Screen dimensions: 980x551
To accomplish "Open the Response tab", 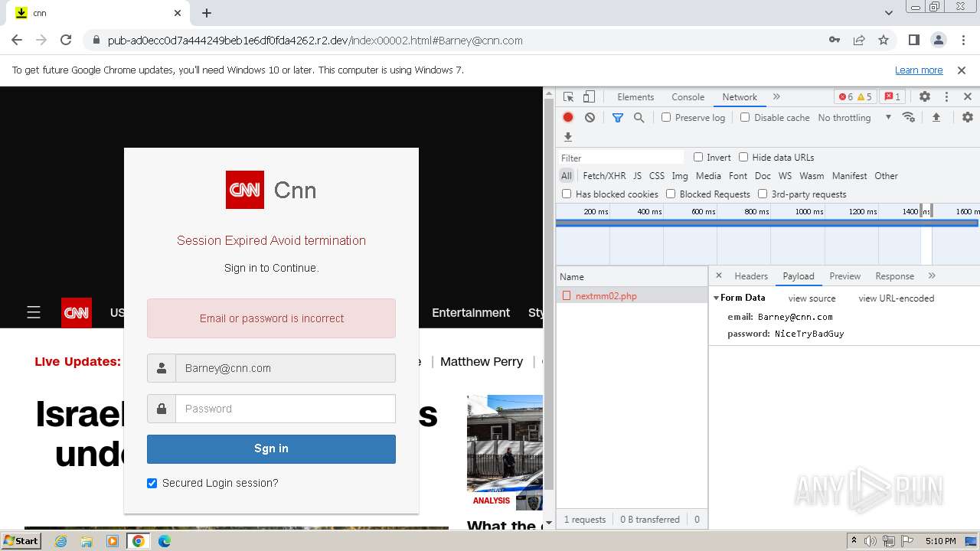I will coord(895,276).
